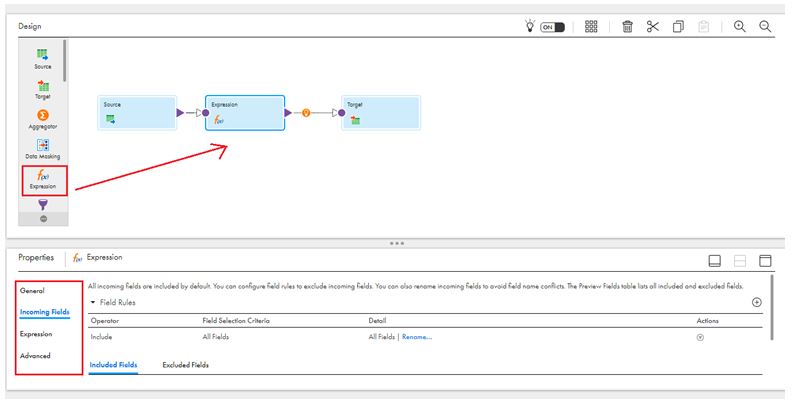
Task: Open the actions dropdown for Include rule
Action: (x=700, y=337)
